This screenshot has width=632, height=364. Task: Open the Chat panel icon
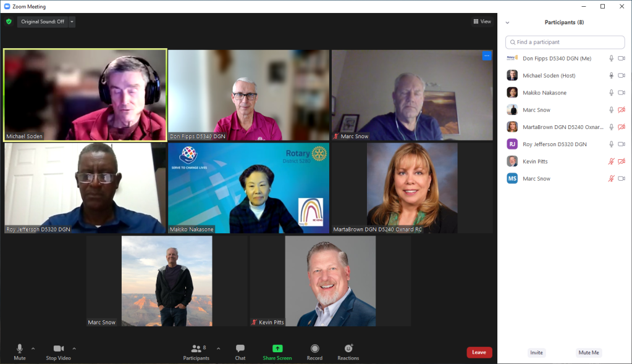240,349
